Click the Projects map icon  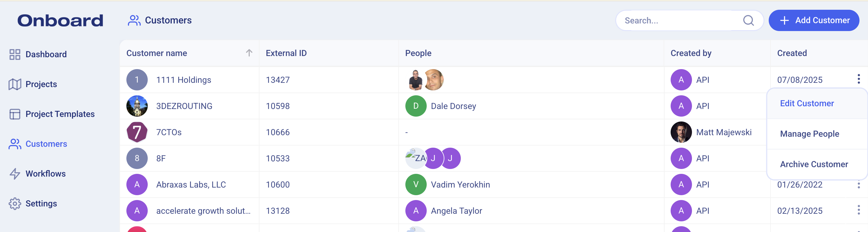pyautogui.click(x=15, y=84)
